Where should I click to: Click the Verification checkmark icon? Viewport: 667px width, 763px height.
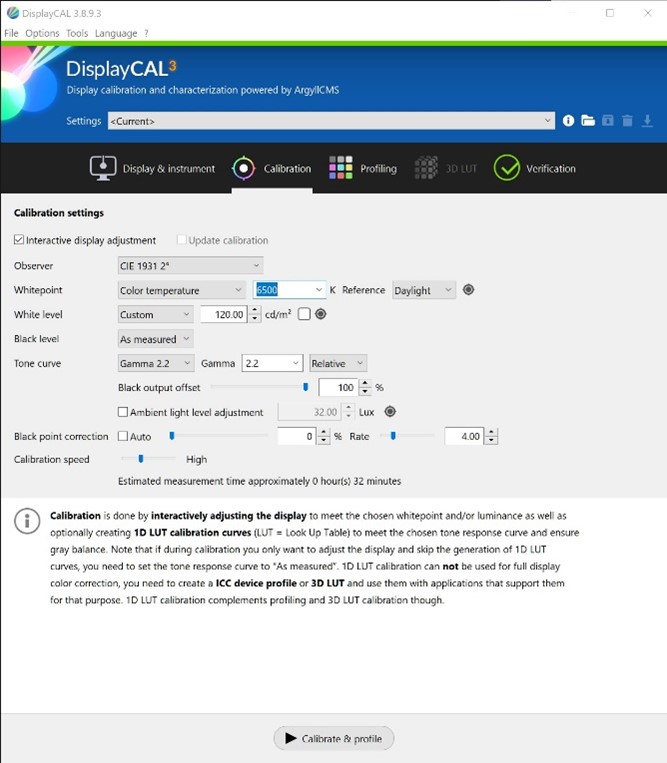506,168
